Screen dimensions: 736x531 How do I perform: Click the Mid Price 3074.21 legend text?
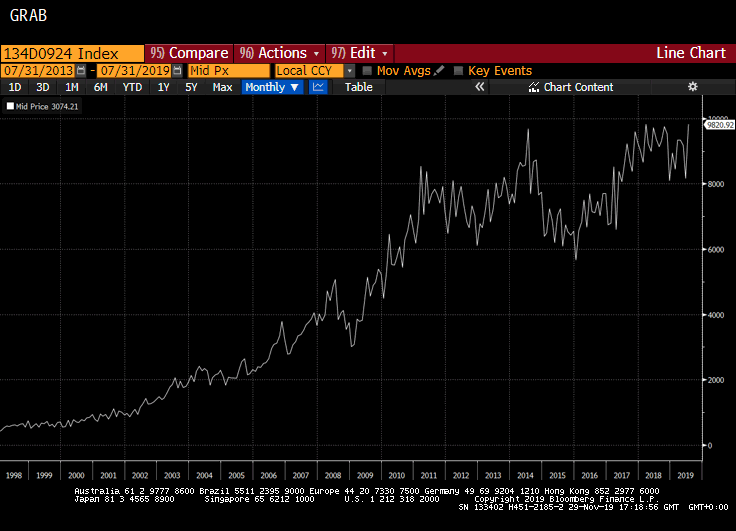(47, 107)
